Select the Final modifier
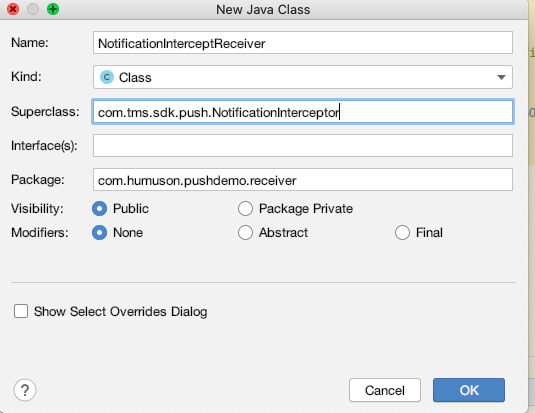535x413 pixels. (x=402, y=233)
